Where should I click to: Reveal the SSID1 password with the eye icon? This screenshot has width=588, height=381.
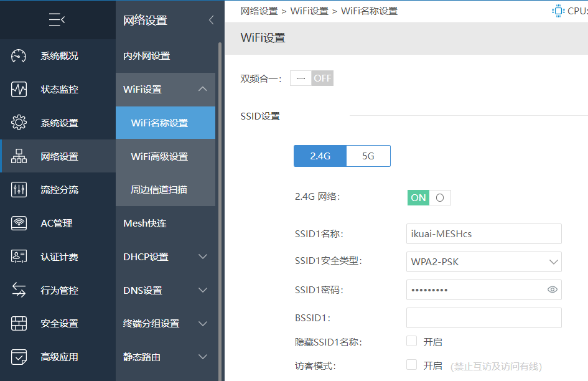click(552, 289)
